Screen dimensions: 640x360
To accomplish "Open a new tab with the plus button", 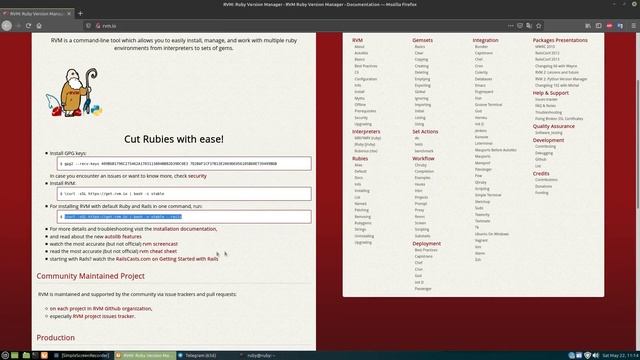I will pyautogui.click(x=80, y=13).
